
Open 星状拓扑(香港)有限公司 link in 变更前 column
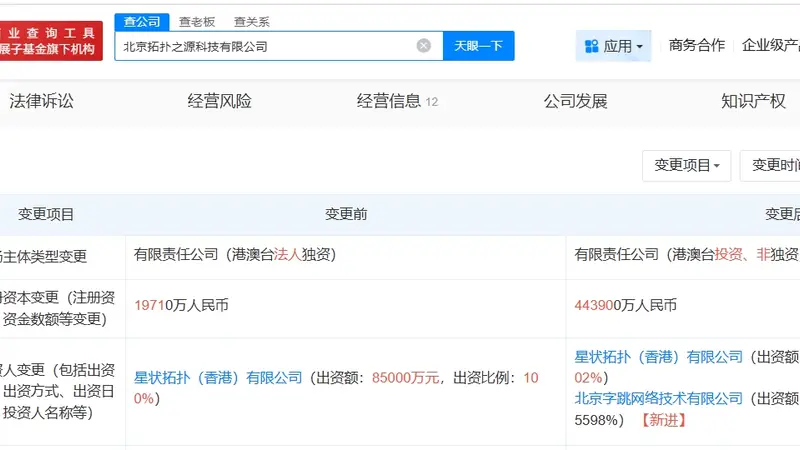(218, 378)
